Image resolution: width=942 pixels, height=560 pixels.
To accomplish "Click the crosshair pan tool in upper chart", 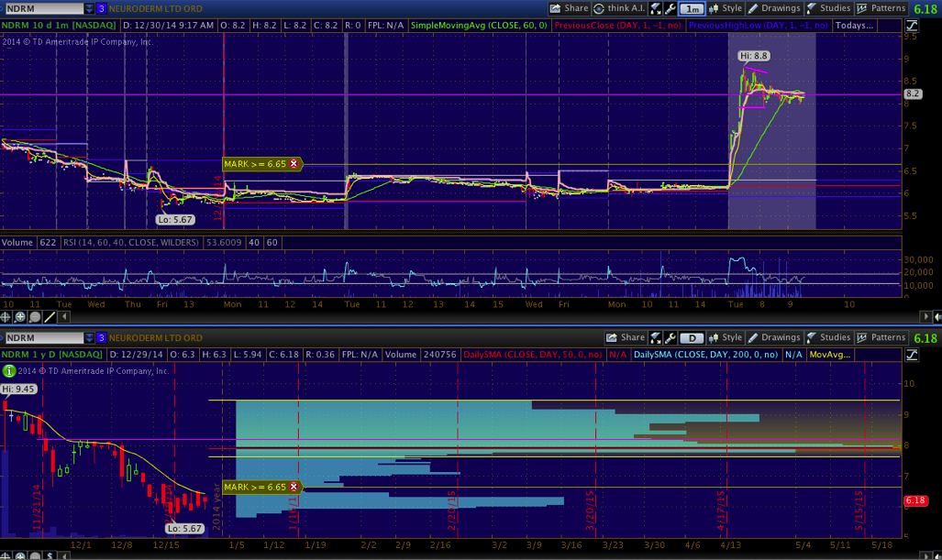I will pyautogui.click(x=7, y=316).
